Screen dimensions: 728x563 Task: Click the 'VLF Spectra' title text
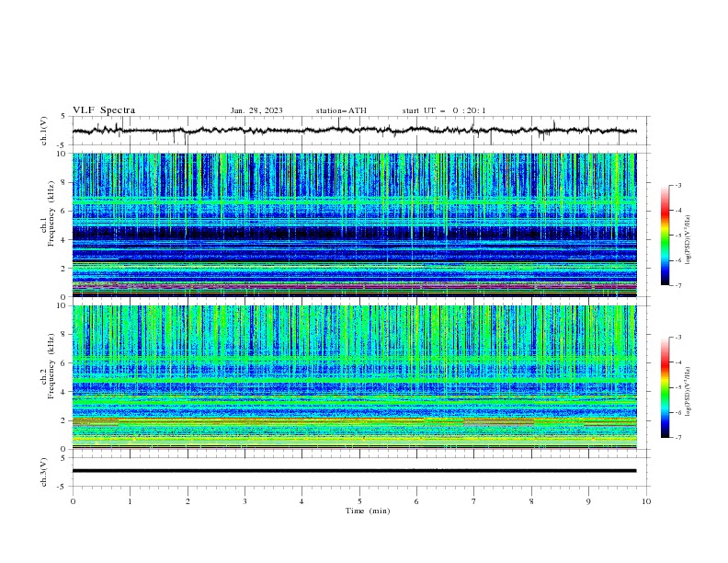(x=104, y=110)
